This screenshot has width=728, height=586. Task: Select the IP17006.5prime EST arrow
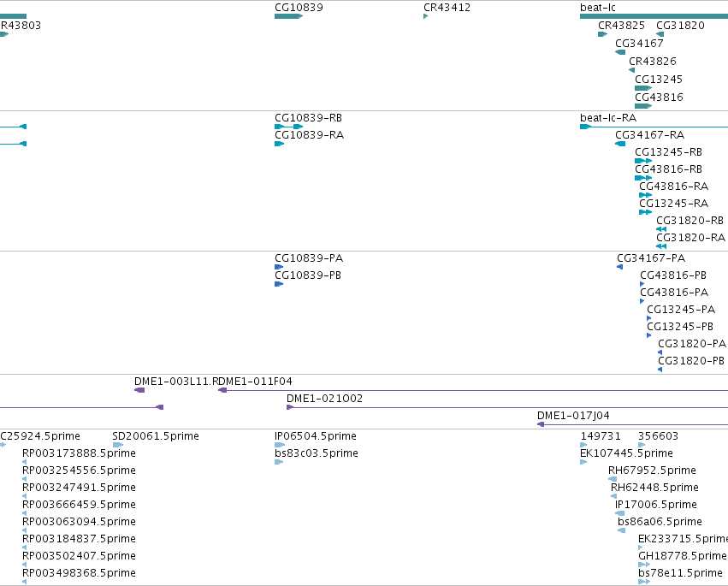[x=620, y=513]
